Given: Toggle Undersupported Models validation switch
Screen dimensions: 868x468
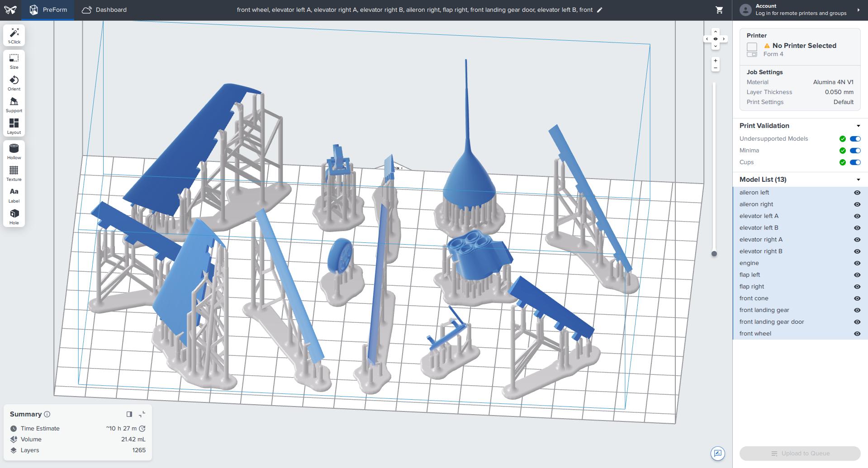Looking at the screenshot, I should [x=855, y=139].
